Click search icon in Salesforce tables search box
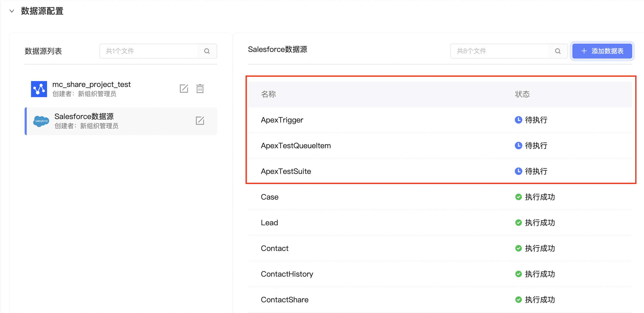 click(558, 51)
